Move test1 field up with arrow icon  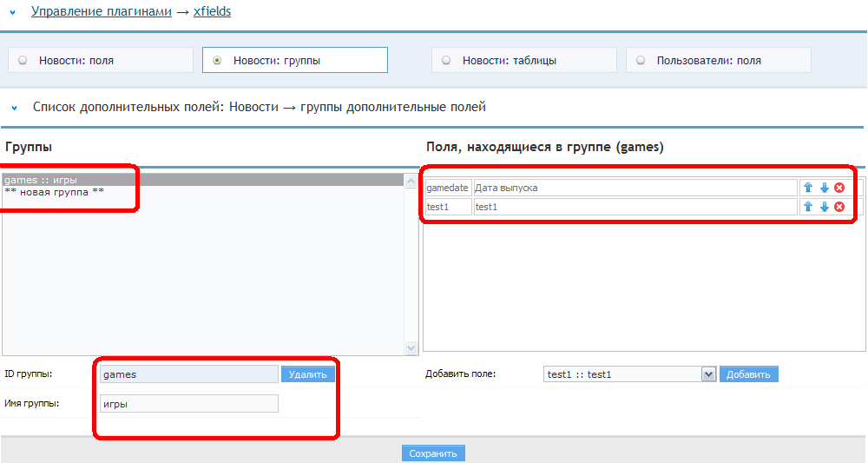coord(808,207)
